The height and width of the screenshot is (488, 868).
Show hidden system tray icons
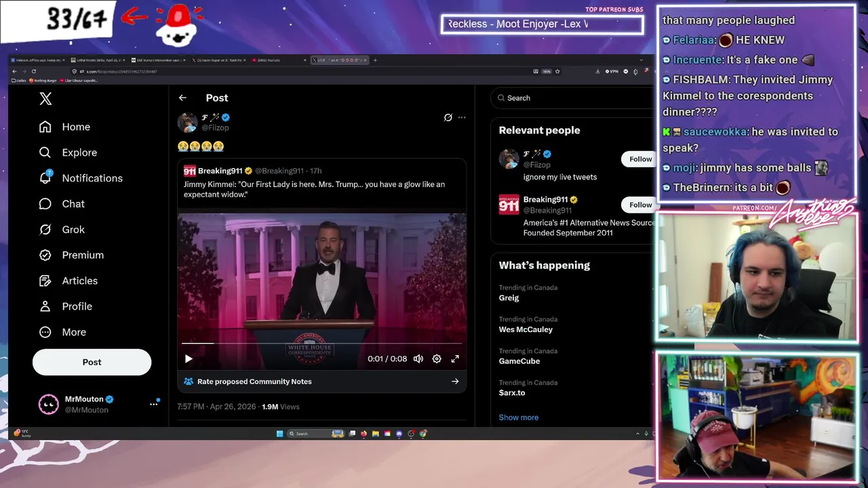[637, 434]
